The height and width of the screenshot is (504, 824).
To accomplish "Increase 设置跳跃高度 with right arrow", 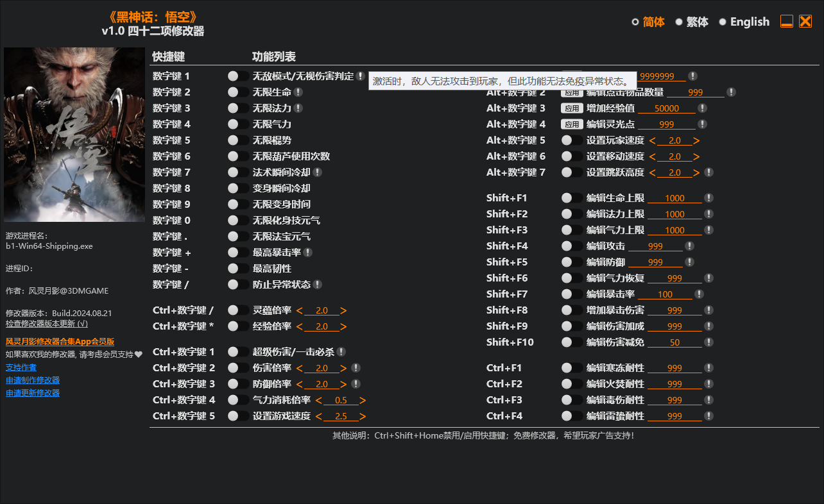I will point(696,172).
